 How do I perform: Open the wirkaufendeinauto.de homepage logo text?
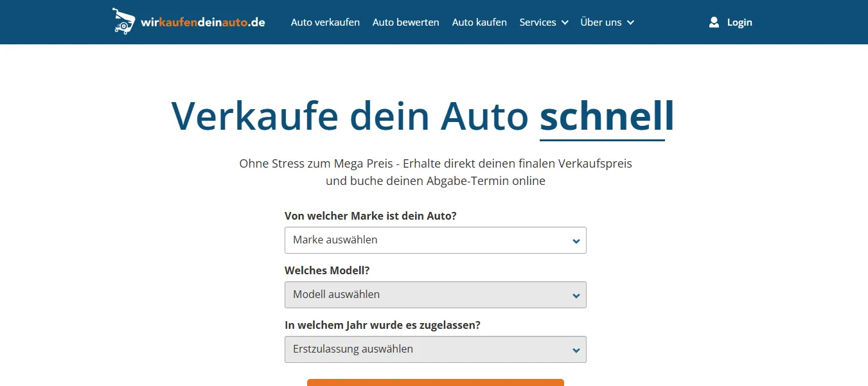click(x=203, y=22)
